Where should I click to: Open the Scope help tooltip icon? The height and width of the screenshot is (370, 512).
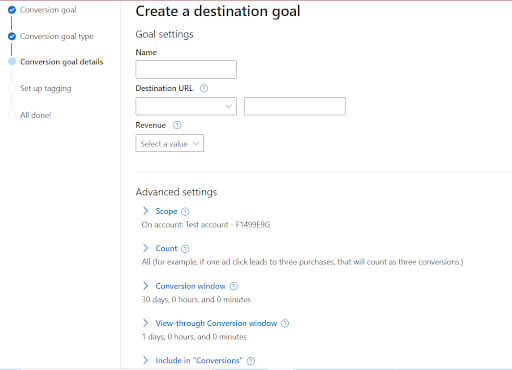pos(185,212)
